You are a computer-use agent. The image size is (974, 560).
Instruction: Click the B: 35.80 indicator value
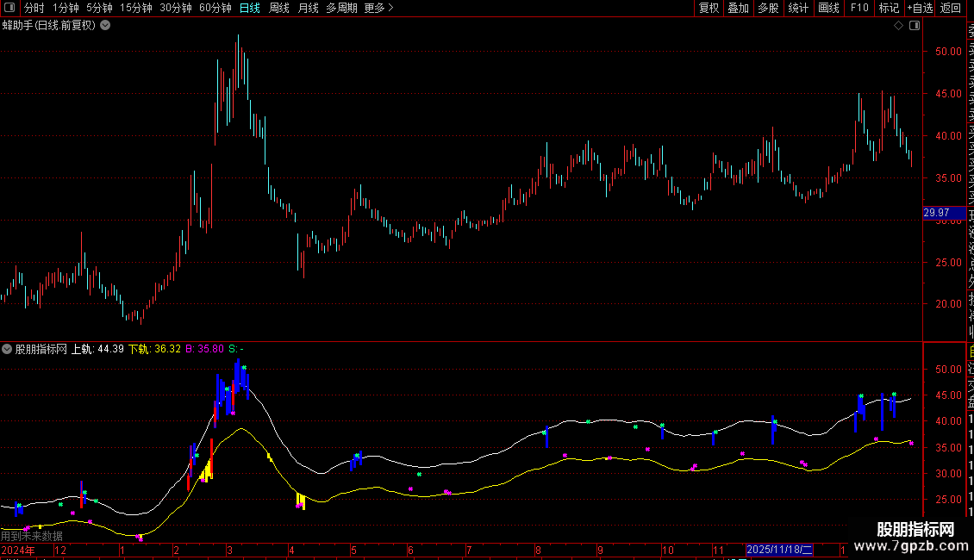coord(204,349)
